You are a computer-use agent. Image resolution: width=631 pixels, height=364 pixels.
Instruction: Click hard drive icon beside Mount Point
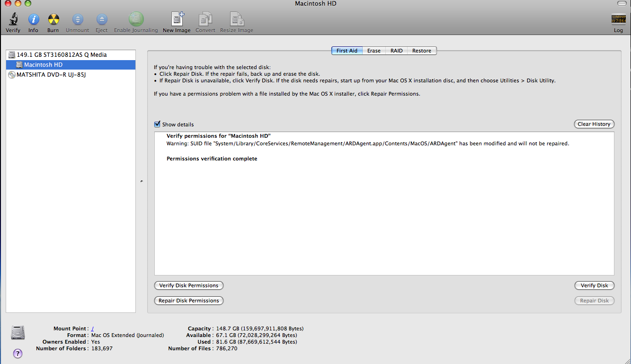pos(18,333)
